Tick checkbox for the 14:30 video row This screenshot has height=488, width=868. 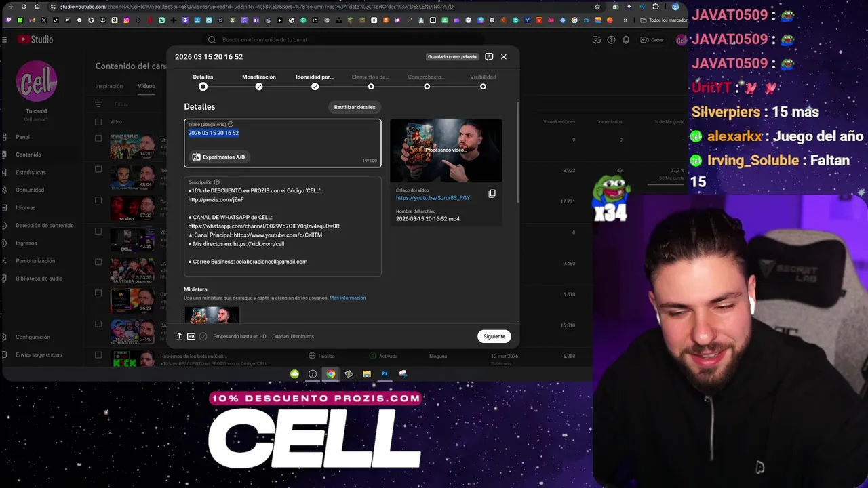98,138
